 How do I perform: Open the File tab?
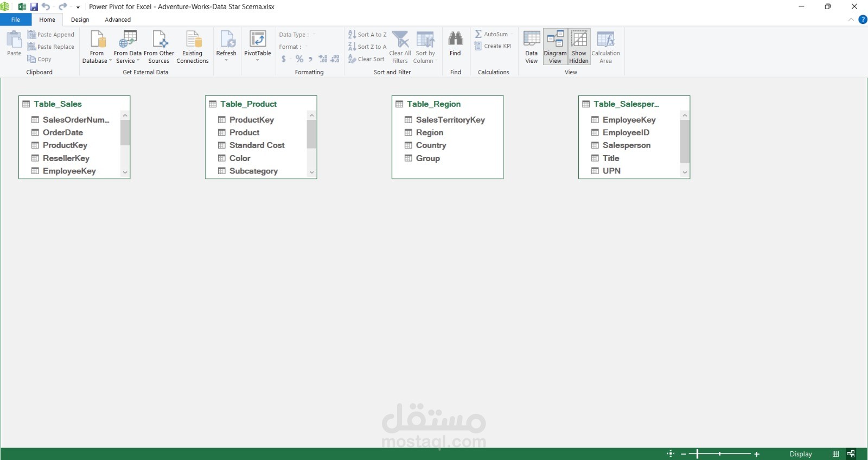coord(16,20)
